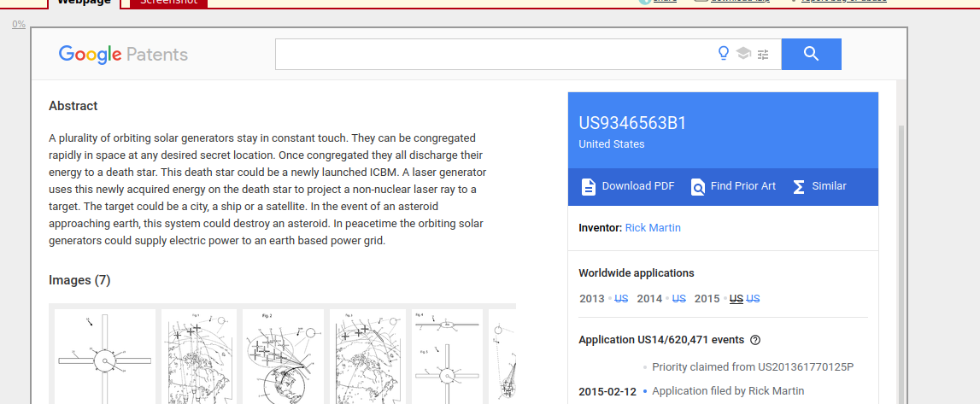Click the blue magnifier search button
Image resolution: width=980 pixels, height=404 pixels.
811,55
